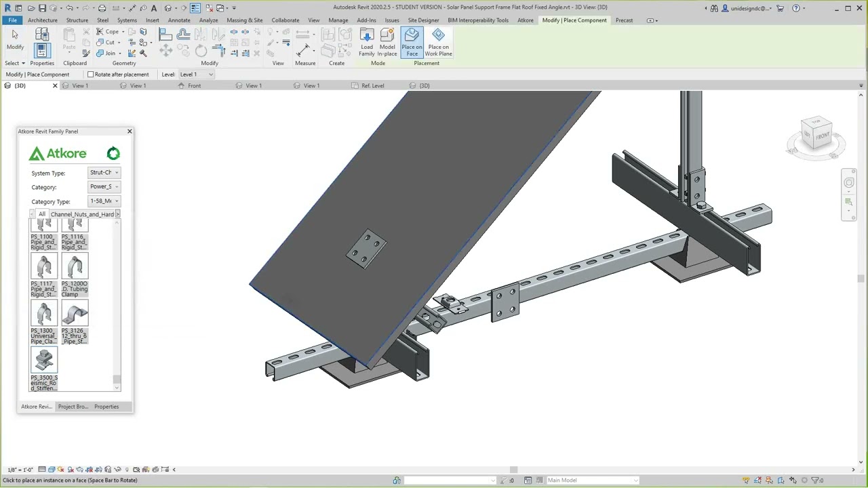The image size is (868, 488).
Task: Click the Cut geometry tool
Action: [x=107, y=42]
